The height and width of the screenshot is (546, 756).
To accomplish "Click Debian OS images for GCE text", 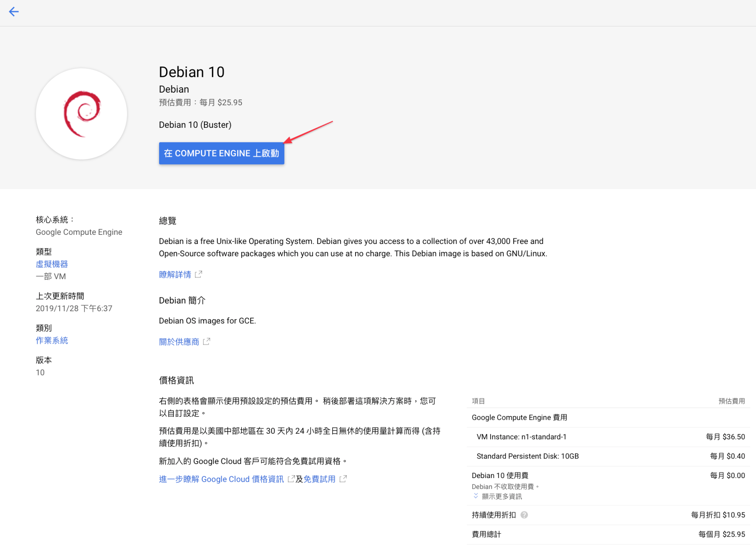I will point(207,321).
